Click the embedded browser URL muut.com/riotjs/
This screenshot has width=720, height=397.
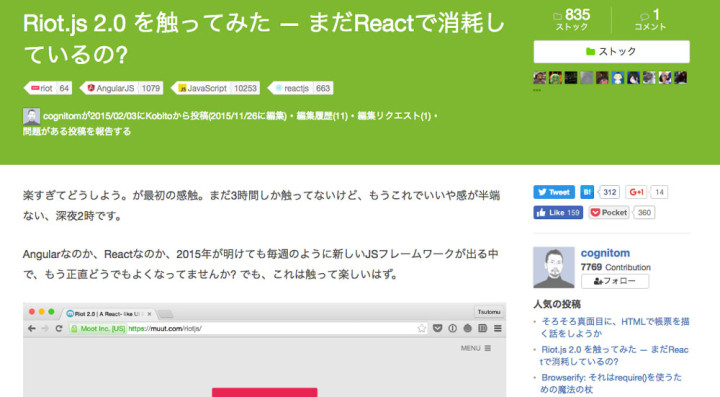point(165,329)
